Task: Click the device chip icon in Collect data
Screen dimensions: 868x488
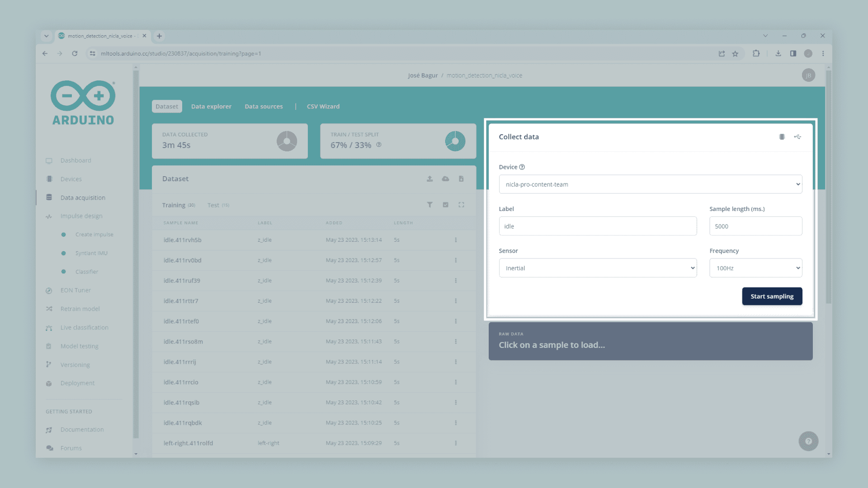Action: [x=782, y=137]
